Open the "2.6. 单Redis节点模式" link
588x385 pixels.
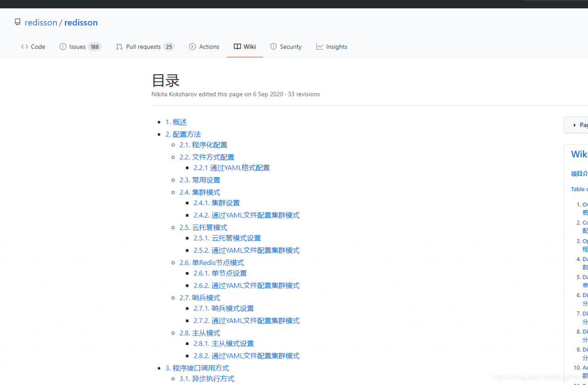point(211,262)
